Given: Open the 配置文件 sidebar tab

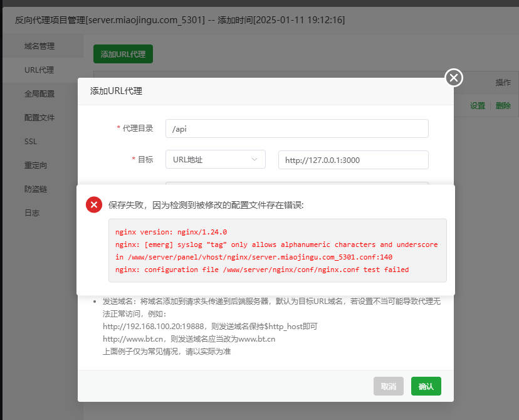Looking at the screenshot, I should pyautogui.click(x=39, y=117).
